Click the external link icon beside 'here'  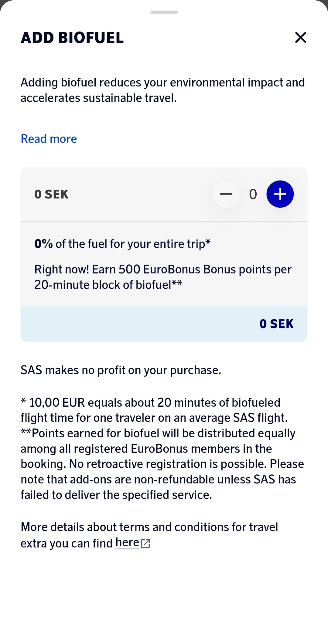[145, 544]
